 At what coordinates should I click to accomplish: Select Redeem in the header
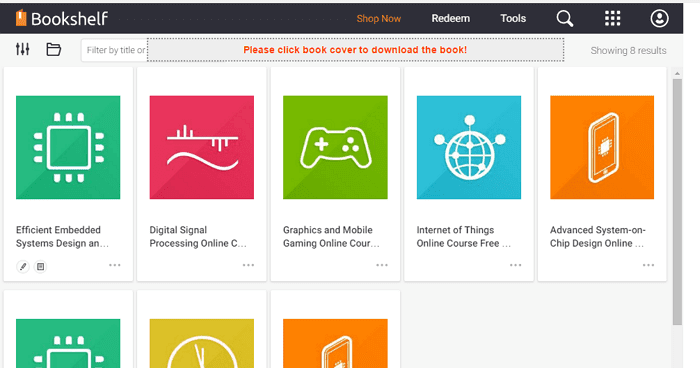(450, 18)
